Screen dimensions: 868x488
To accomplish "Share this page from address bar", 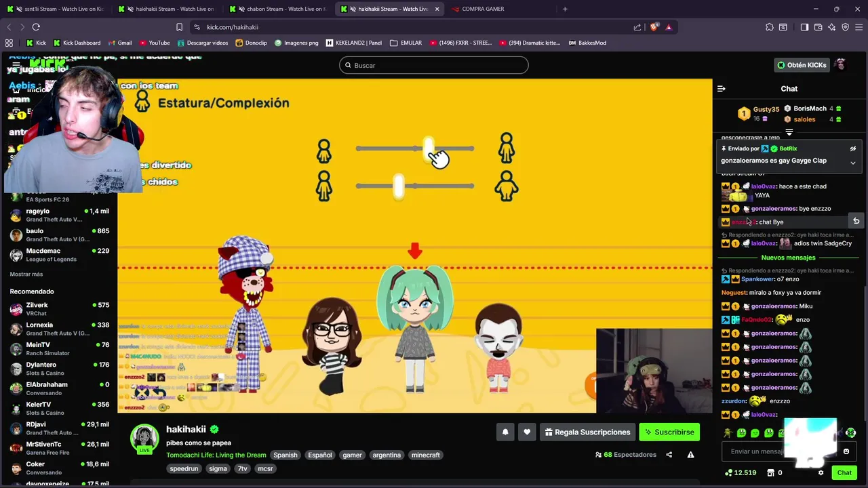I will 637,27.
